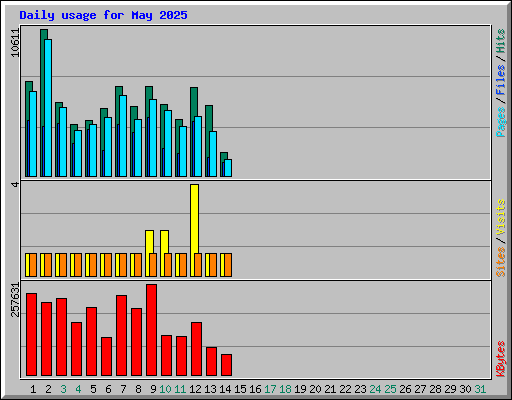Click day number 14 on the x-axis

225,389
